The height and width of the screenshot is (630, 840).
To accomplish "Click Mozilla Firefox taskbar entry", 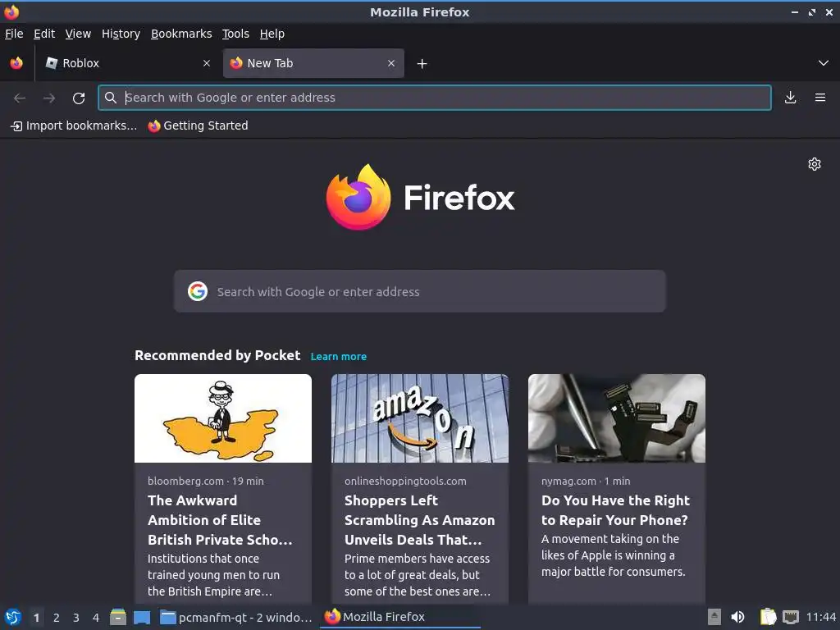I will pyautogui.click(x=399, y=617).
